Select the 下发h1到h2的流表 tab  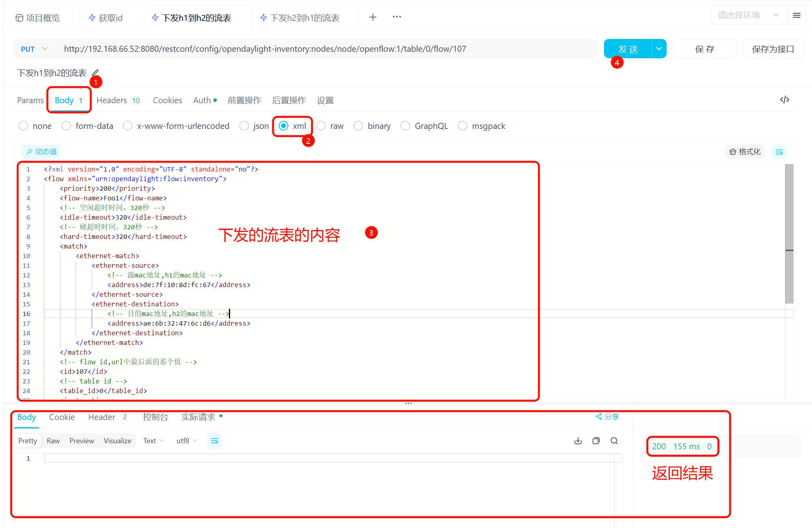point(191,18)
